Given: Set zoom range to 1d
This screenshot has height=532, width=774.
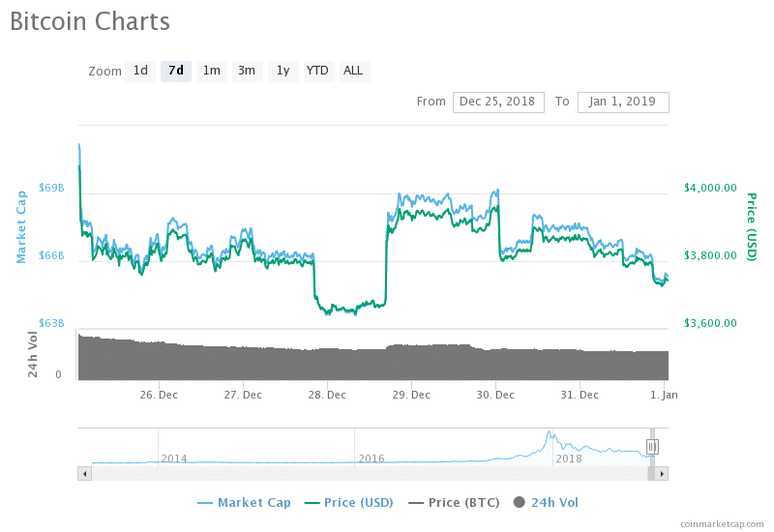Looking at the screenshot, I should 140,71.
